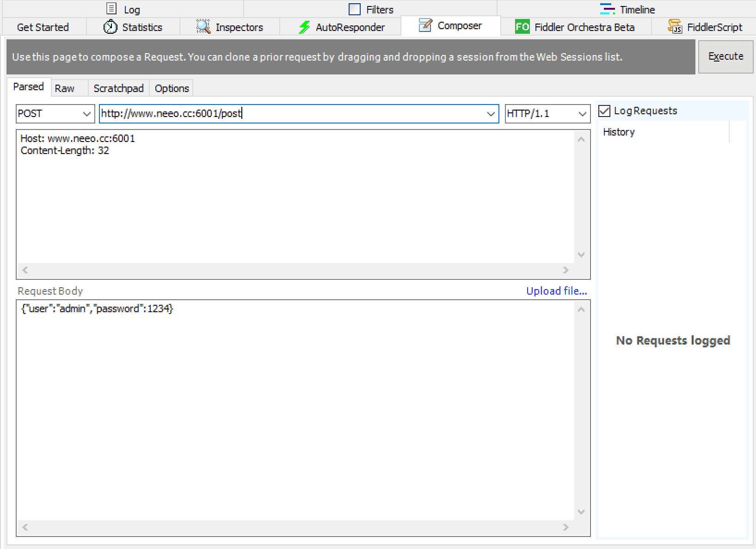Click the Timeline tab icon
The height and width of the screenshot is (549, 756).
[607, 9]
